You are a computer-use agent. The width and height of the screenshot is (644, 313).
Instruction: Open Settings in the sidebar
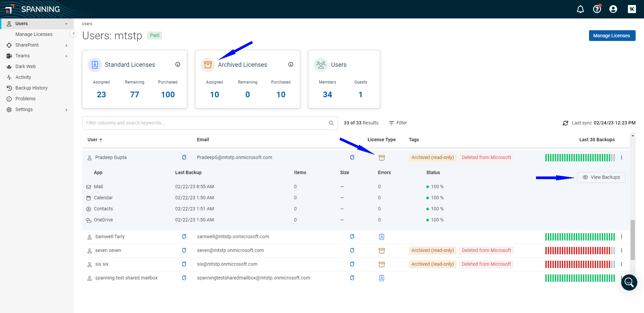point(24,109)
